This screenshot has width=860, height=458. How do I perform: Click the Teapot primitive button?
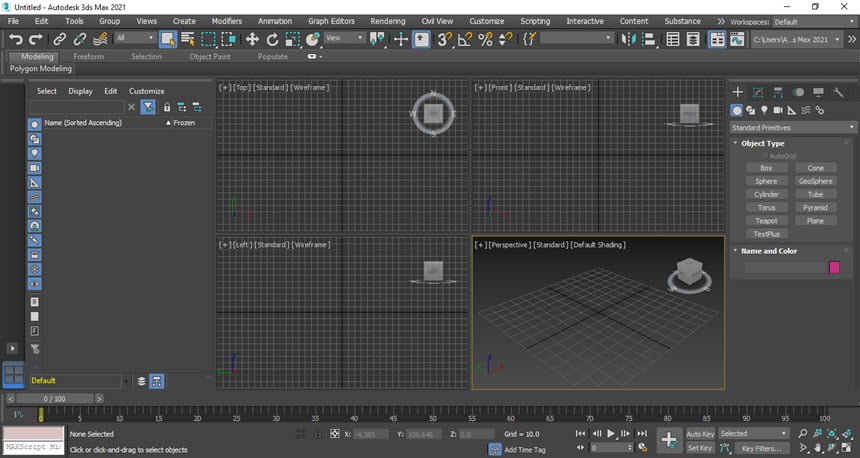[766, 220]
